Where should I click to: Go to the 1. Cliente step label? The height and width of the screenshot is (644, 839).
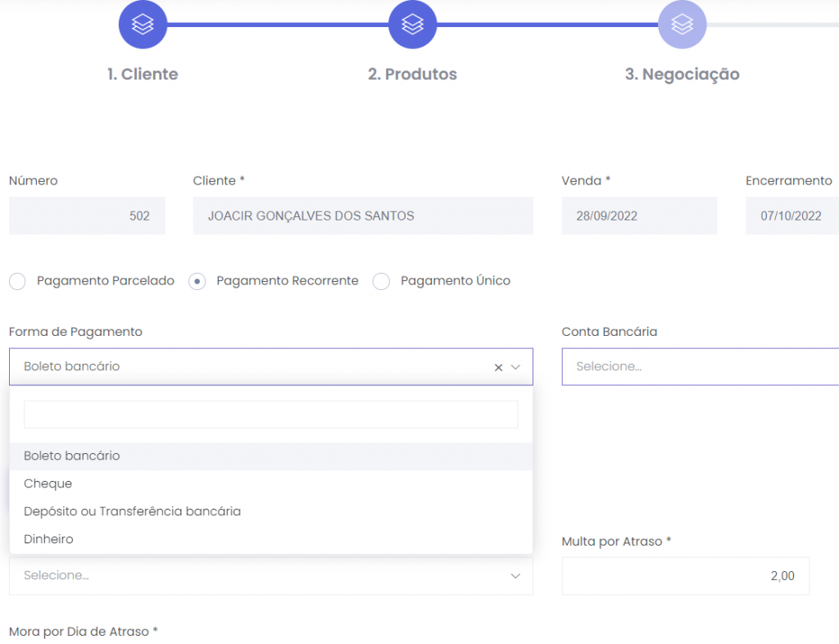point(143,75)
